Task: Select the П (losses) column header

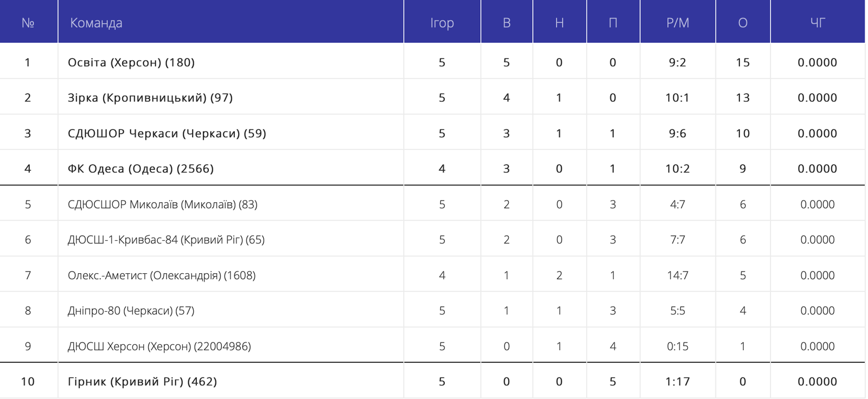Action: (613, 23)
